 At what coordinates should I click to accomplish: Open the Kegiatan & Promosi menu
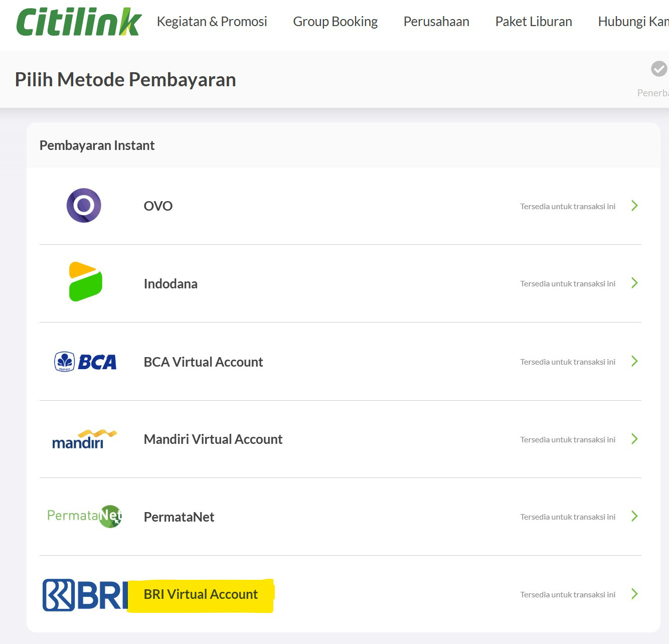click(x=212, y=22)
